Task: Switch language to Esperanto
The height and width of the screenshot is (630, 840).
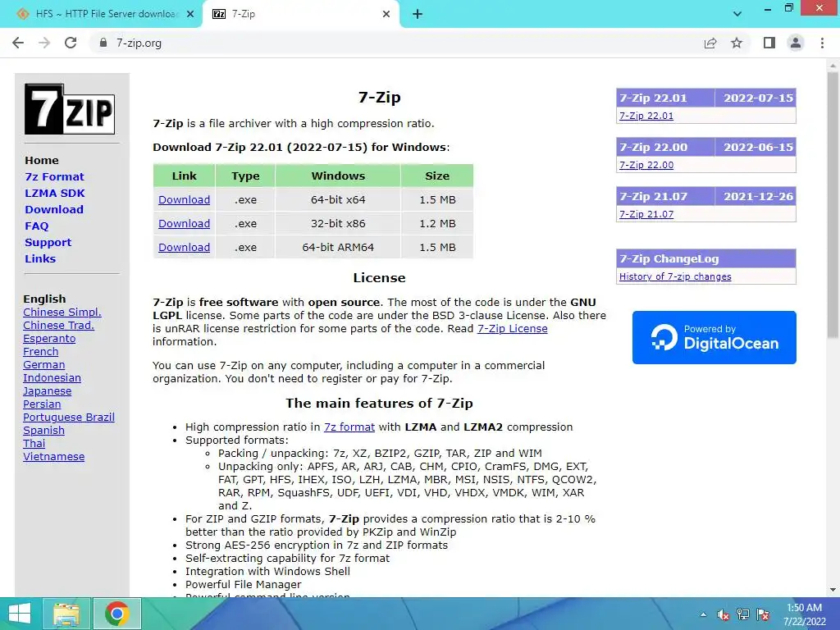Action: [49, 339]
